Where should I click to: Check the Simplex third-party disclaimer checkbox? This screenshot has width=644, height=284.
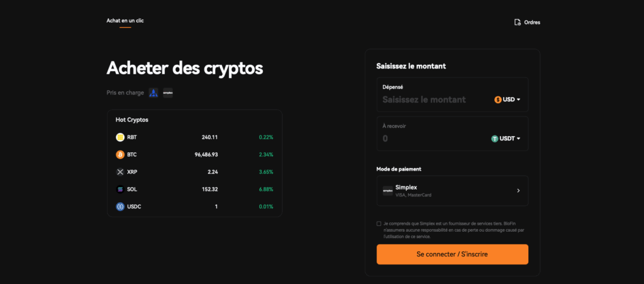click(379, 224)
